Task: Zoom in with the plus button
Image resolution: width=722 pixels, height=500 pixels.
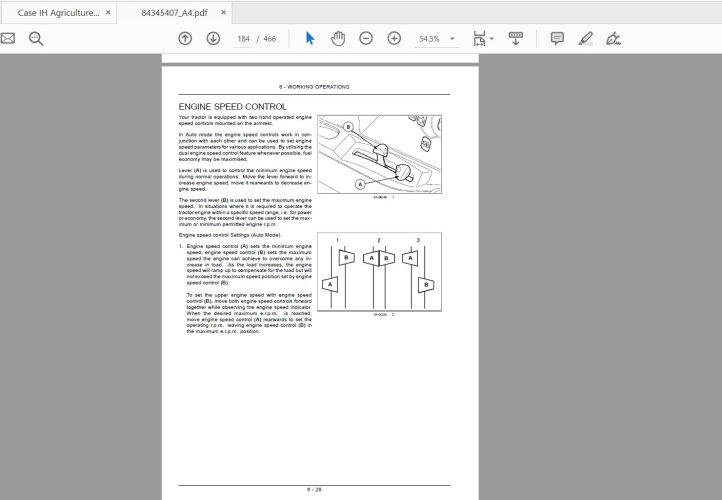Action: pos(394,38)
